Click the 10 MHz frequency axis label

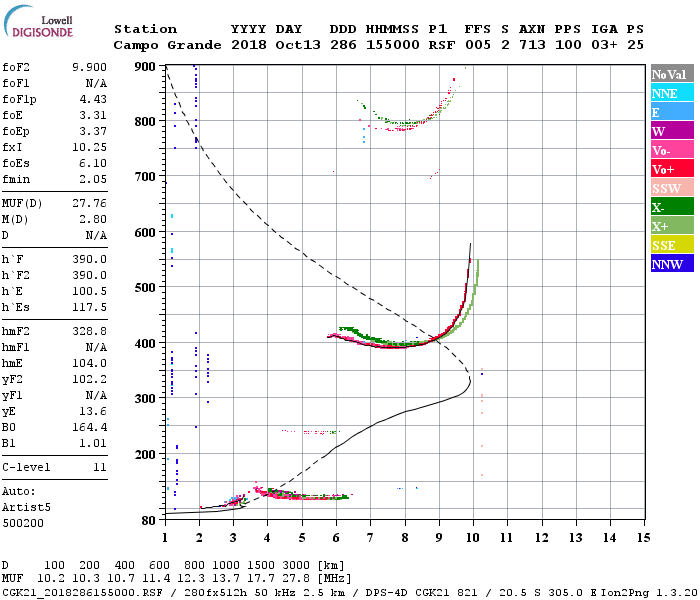[472, 538]
